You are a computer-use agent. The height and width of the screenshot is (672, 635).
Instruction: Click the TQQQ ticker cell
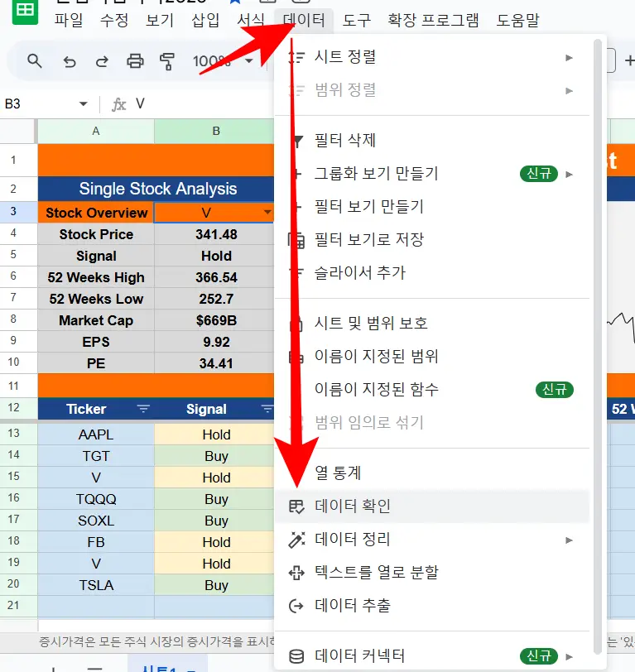point(96,499)
